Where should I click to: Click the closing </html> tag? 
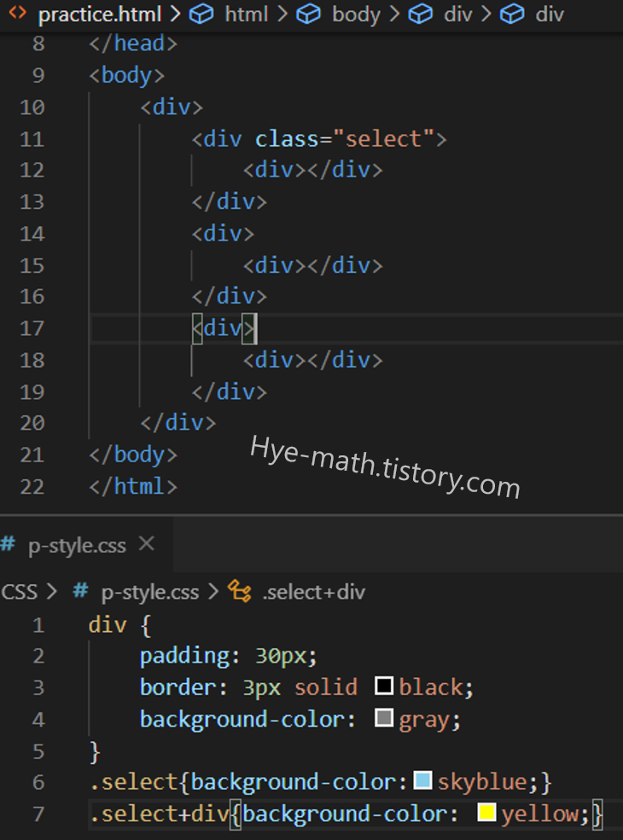click(x=133, y=486)
